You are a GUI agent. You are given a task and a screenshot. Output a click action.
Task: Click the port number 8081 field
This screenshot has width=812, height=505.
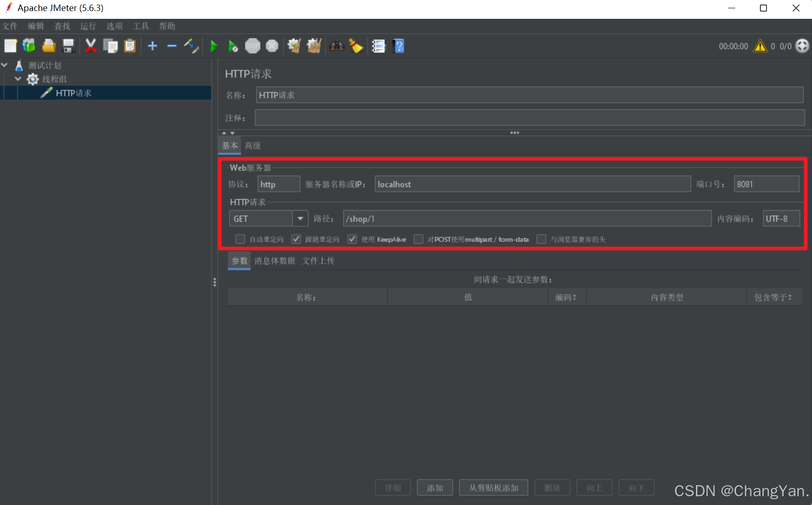[766, 184]
